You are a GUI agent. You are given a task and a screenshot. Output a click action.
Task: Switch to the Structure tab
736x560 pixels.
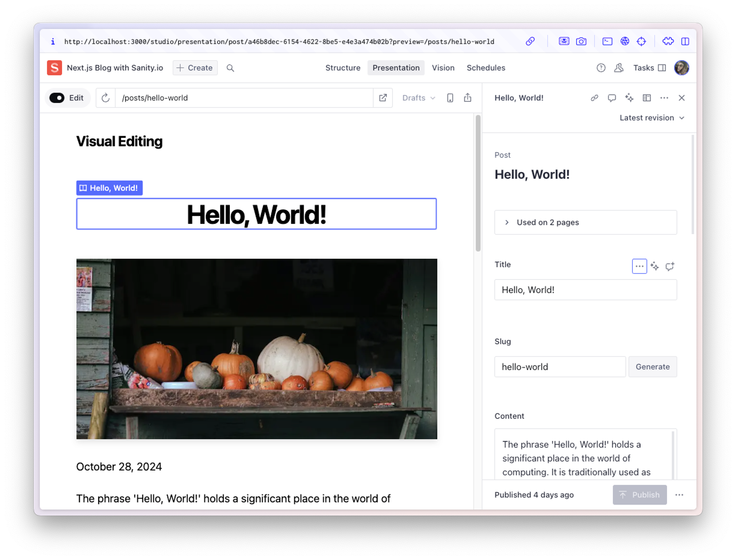click(343, 68)
